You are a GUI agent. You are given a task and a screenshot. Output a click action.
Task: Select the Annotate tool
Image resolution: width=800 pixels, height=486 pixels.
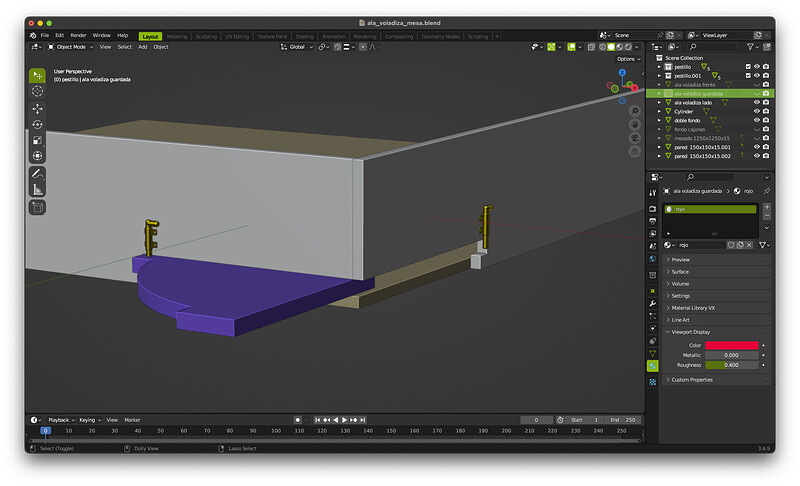coord(37,174)
